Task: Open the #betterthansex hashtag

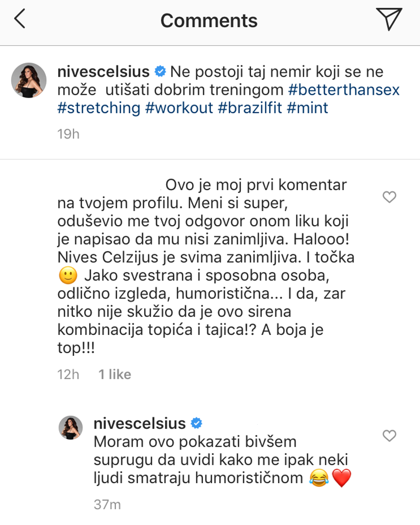Action: [x=343, y=90]
